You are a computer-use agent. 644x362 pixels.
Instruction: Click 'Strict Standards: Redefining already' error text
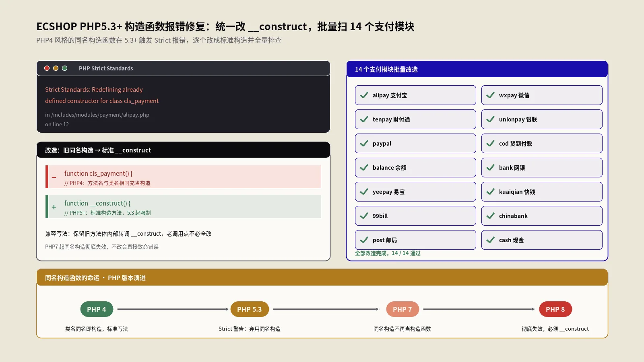tap(94, 90)
